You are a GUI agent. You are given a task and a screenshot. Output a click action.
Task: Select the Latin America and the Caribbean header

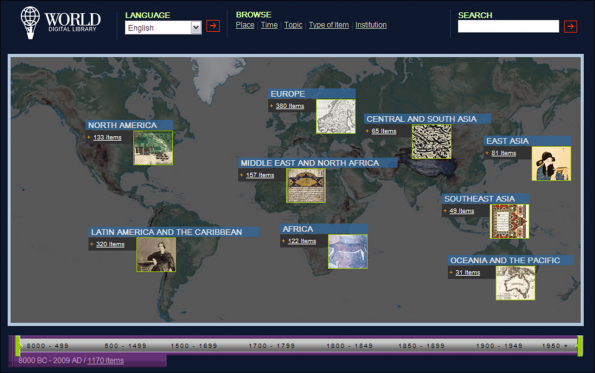coord(174,232)
